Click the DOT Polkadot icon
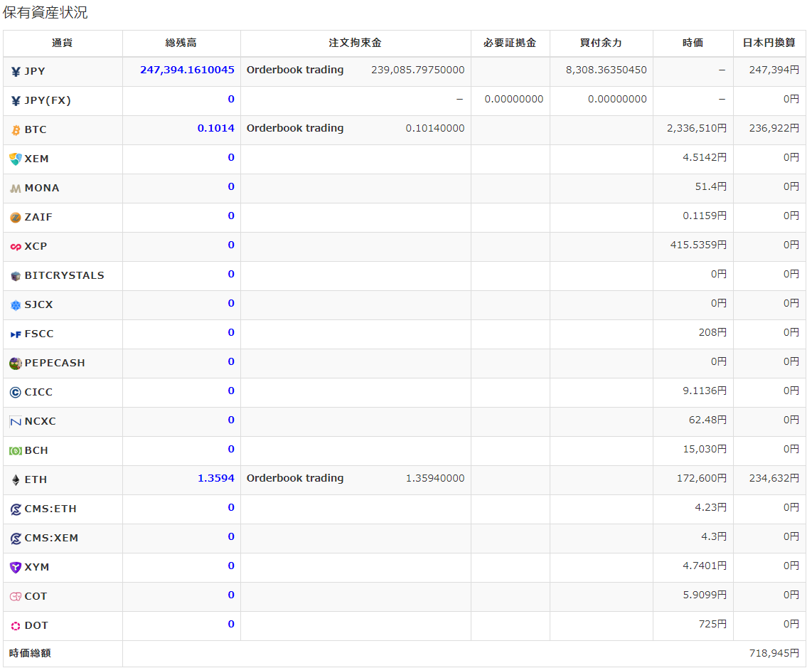 pos(16,626)
